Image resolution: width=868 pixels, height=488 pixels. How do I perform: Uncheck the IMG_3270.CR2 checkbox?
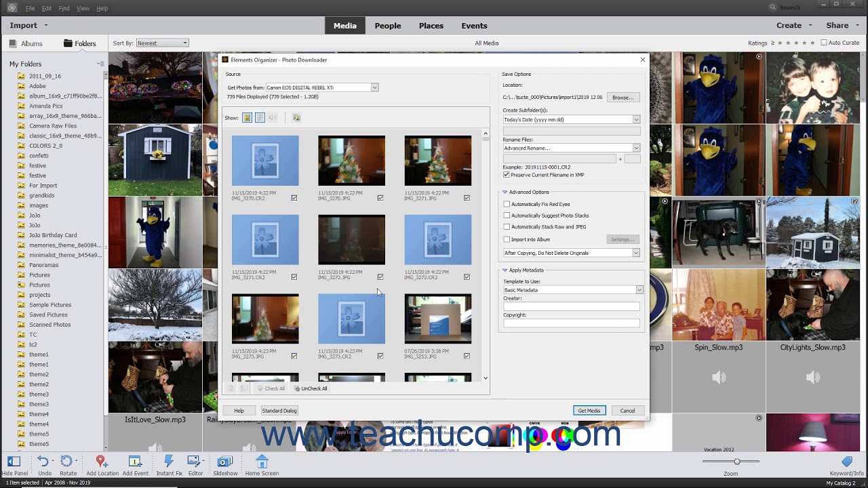294,198
